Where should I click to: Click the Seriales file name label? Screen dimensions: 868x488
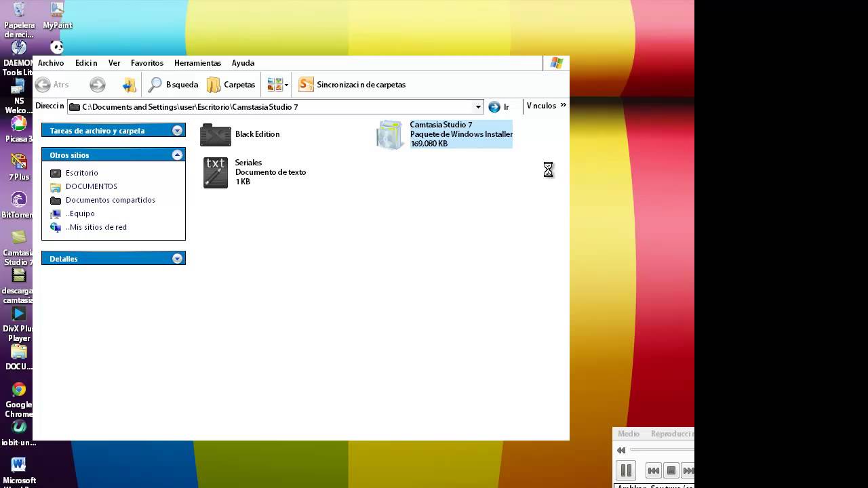click(x=248, y=163)
